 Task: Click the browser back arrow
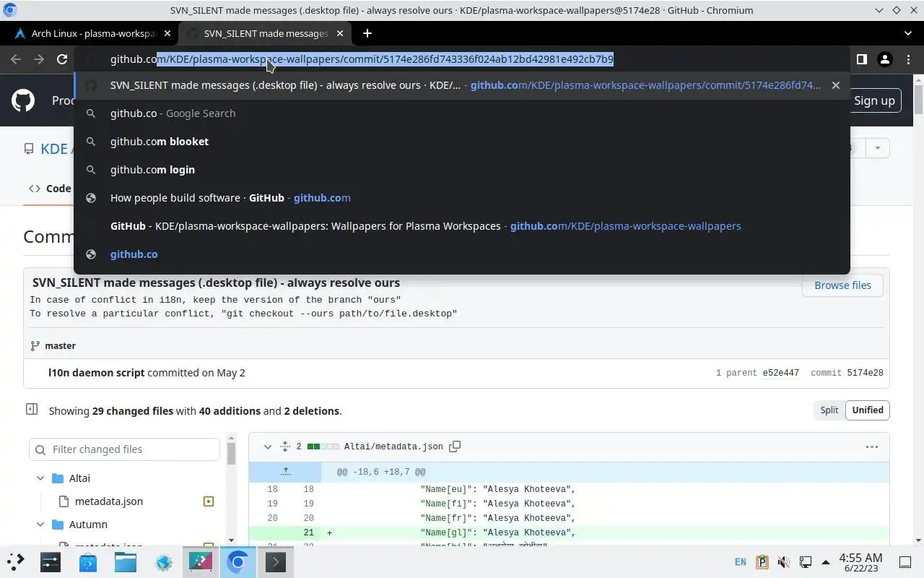16,59
